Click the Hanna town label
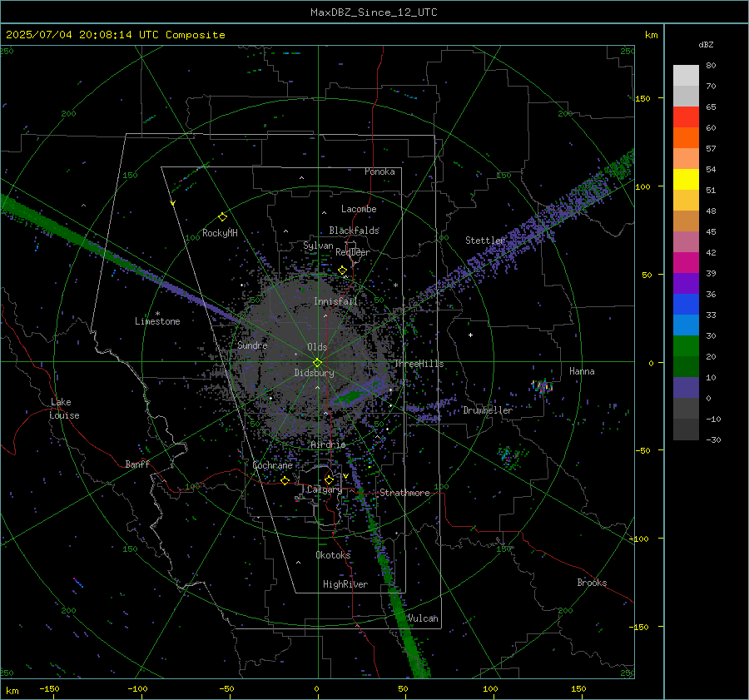The image size is (749, 700). pos(582,371)
